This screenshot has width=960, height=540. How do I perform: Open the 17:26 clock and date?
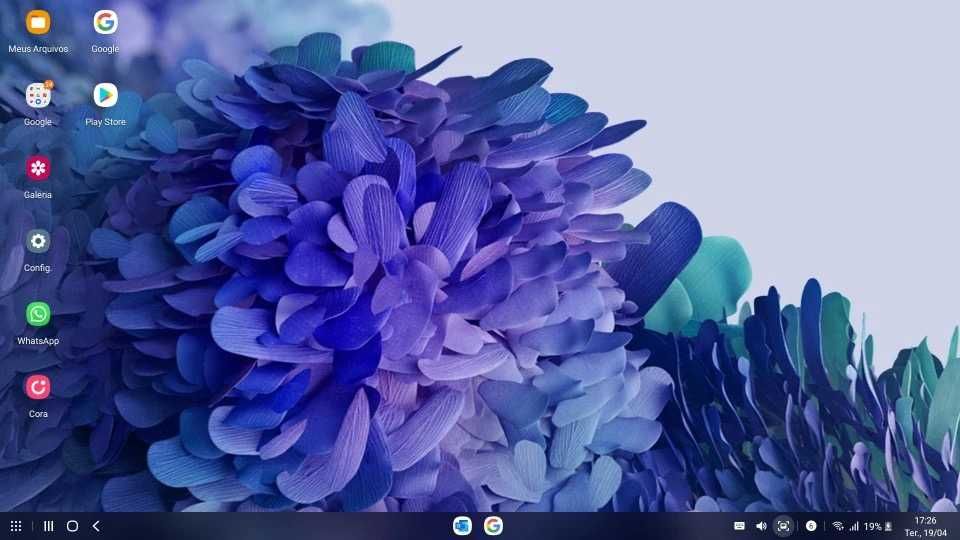[x=926, y=527]
